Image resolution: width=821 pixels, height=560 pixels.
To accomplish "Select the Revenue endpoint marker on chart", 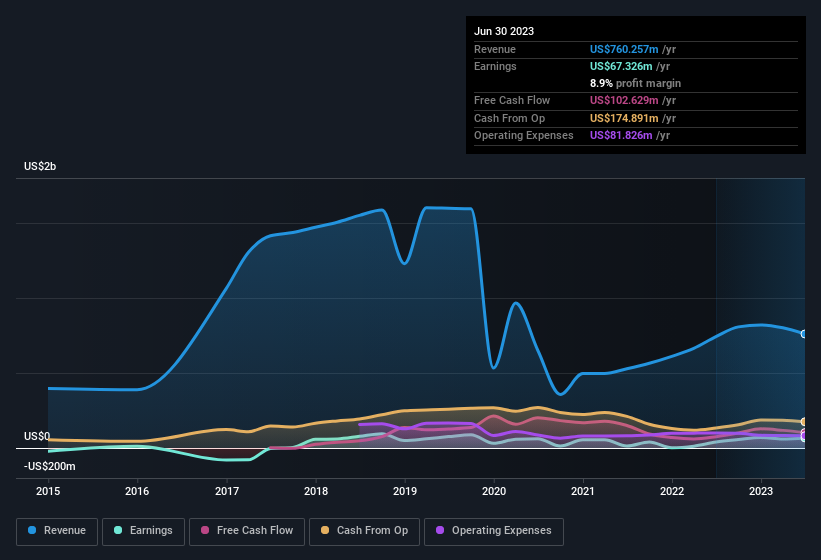I will [804, 334].
